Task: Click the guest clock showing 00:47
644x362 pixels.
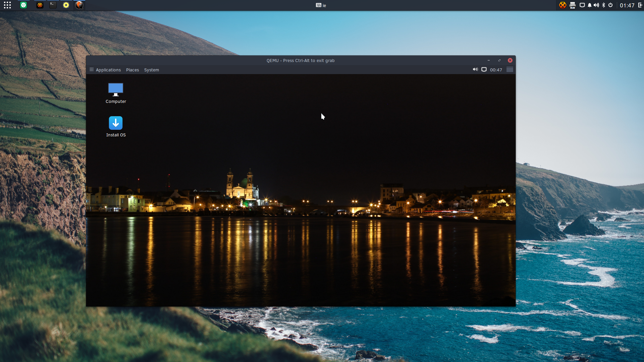Action: tap(496, 70)
